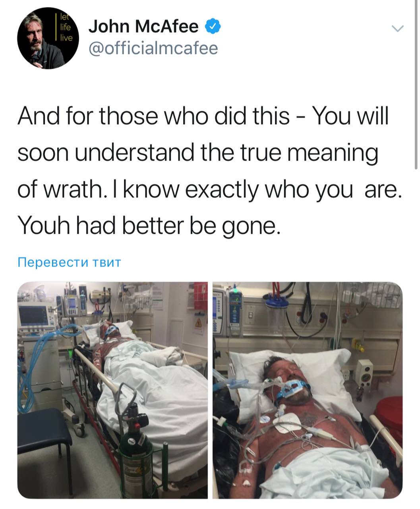The width and height of the screenshot is (420, 509).
Task: Click the suction canister in right photo
Action: coord(277,313)
